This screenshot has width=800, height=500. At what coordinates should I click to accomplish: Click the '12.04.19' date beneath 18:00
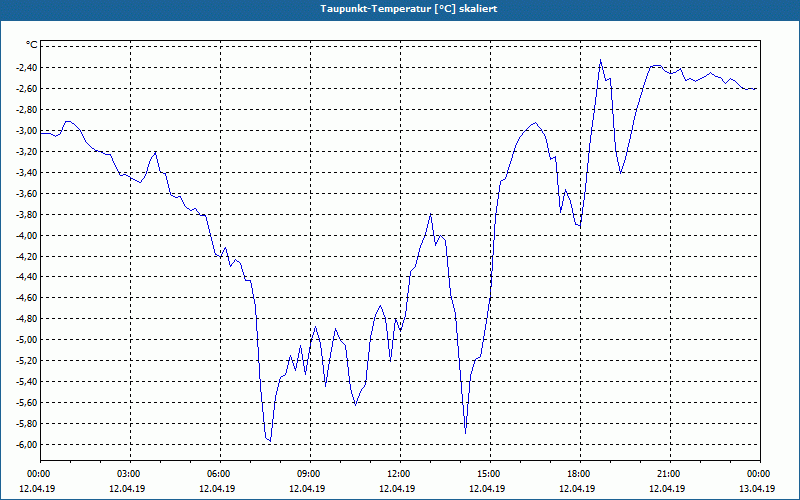click(x=577, y=488)
